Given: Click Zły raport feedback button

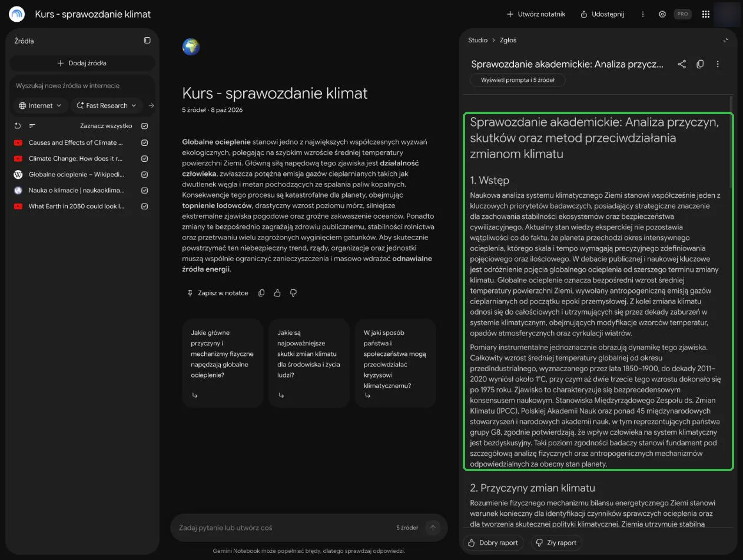Looking at the screenshot, I should (556, 543).
